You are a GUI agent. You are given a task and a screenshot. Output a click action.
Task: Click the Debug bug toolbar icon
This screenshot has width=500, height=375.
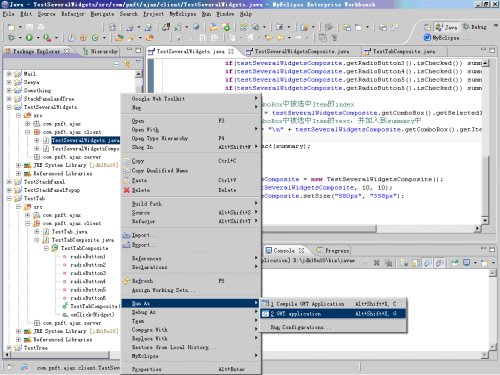pyautogui.click(x=11, y=38)
